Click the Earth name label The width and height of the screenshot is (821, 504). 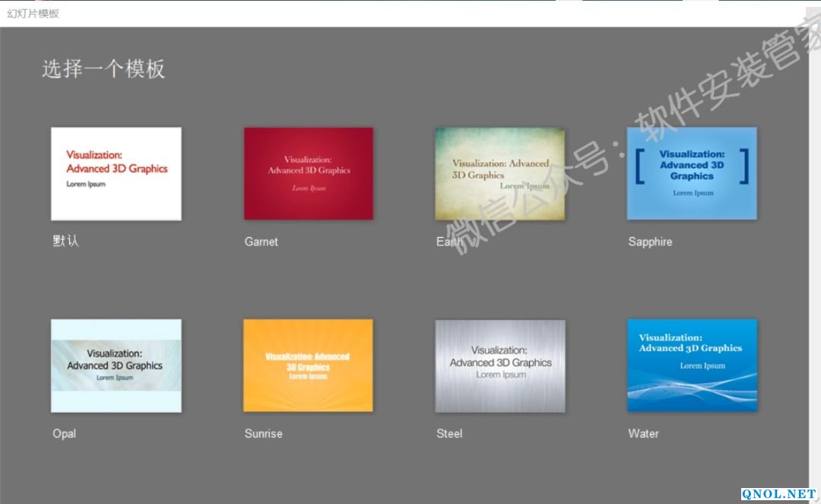click(449, 242)
